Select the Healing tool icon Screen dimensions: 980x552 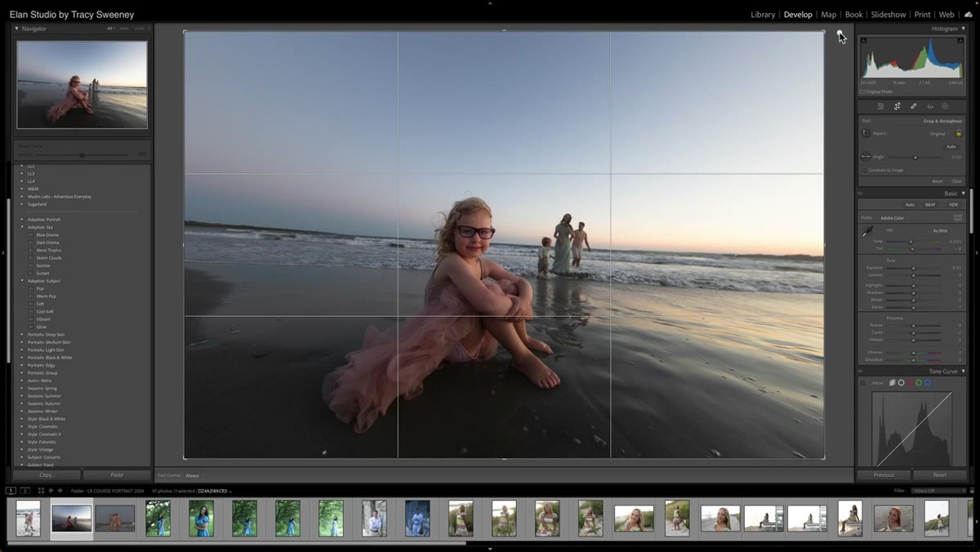(913, 106)
